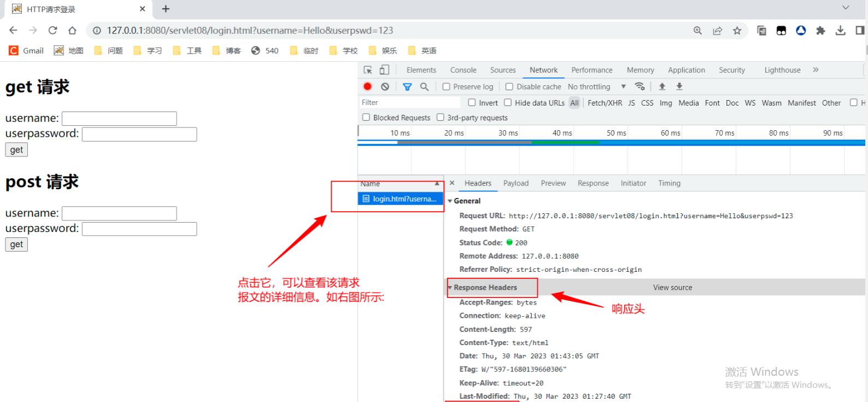Open a new browser tab
868x402 pixels.
click(166, 9)
